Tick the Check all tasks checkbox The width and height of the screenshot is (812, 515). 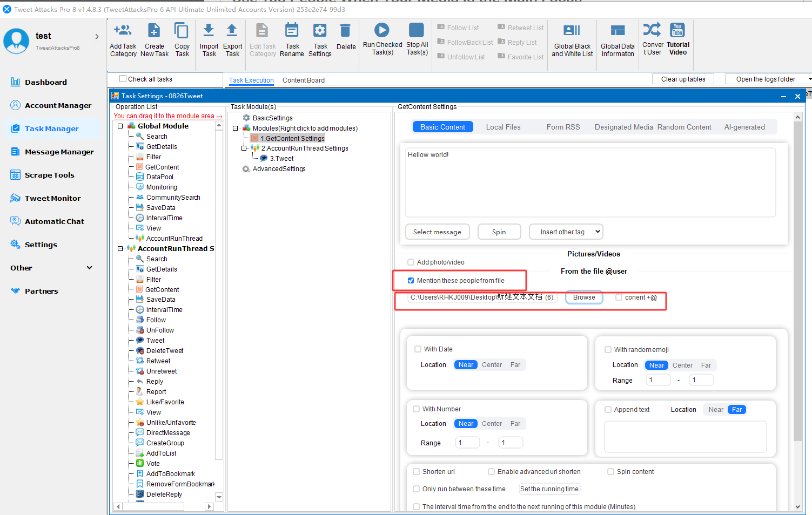123,79
